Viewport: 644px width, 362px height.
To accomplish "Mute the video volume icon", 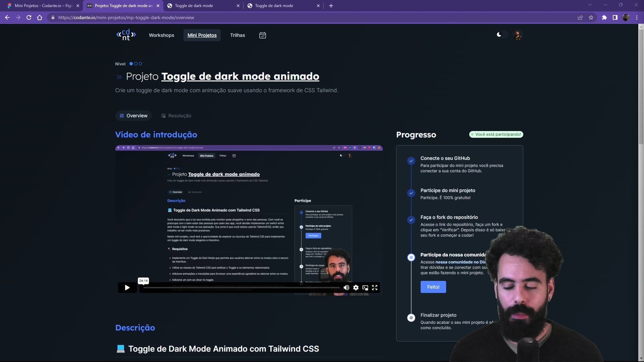I will coord(346,288).
